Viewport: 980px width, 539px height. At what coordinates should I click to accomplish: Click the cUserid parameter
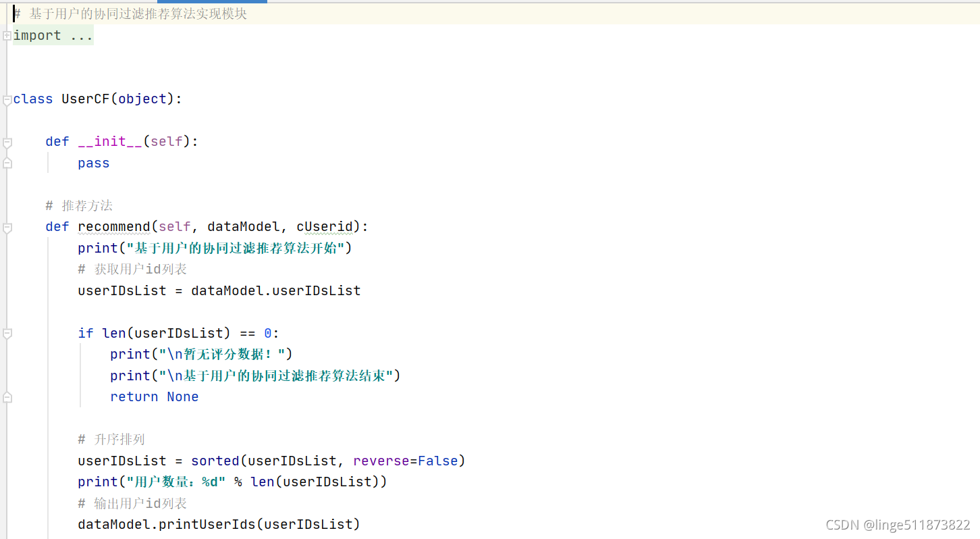click(x=324, y=227)
